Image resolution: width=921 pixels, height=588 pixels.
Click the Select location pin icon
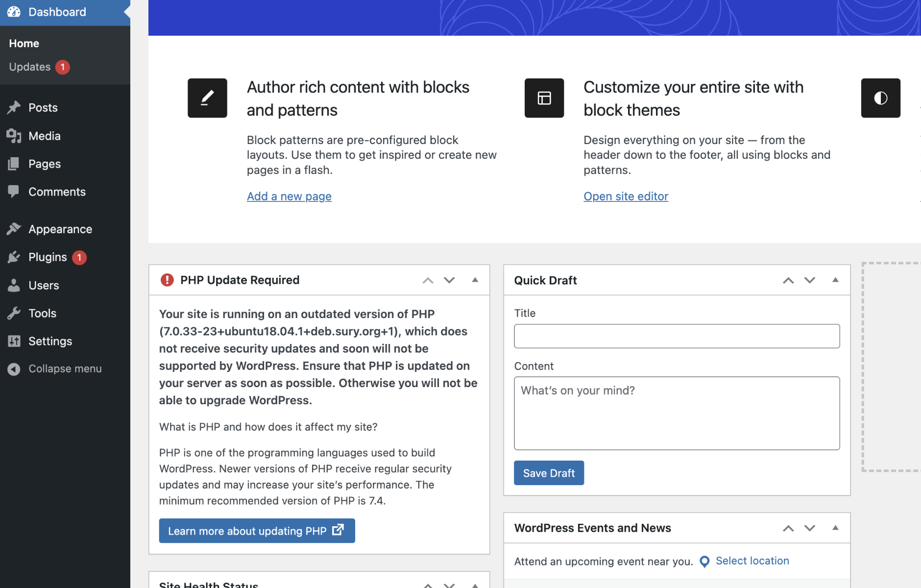(x=704, y=562)
